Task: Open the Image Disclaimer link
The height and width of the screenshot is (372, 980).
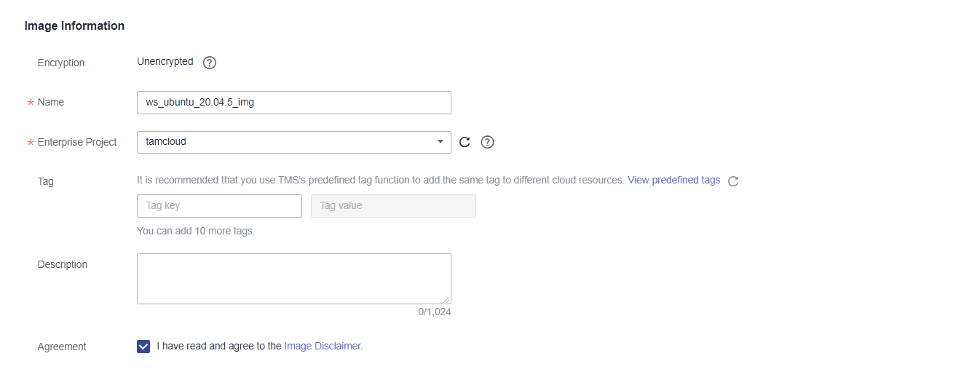Action: [322, 347]
